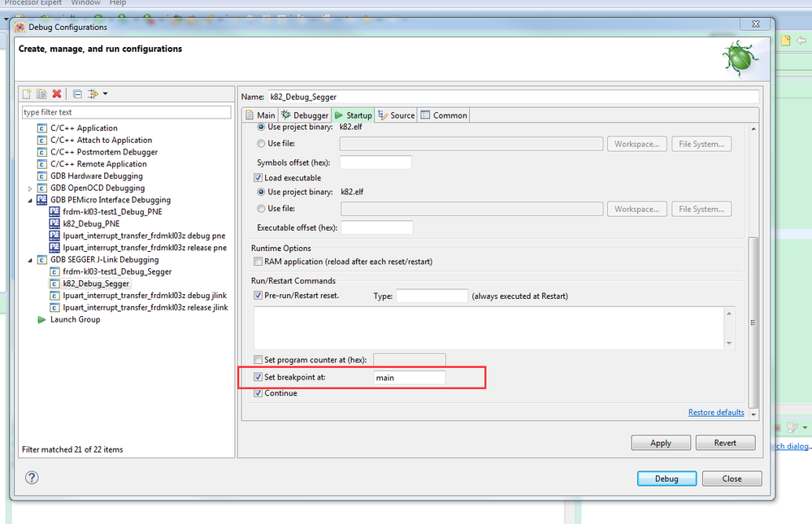Image resolution: width=812 pixels, height=524 pixels.
Task: Click scroll-up arrow in commands text box
Action: tap(729, 314)
